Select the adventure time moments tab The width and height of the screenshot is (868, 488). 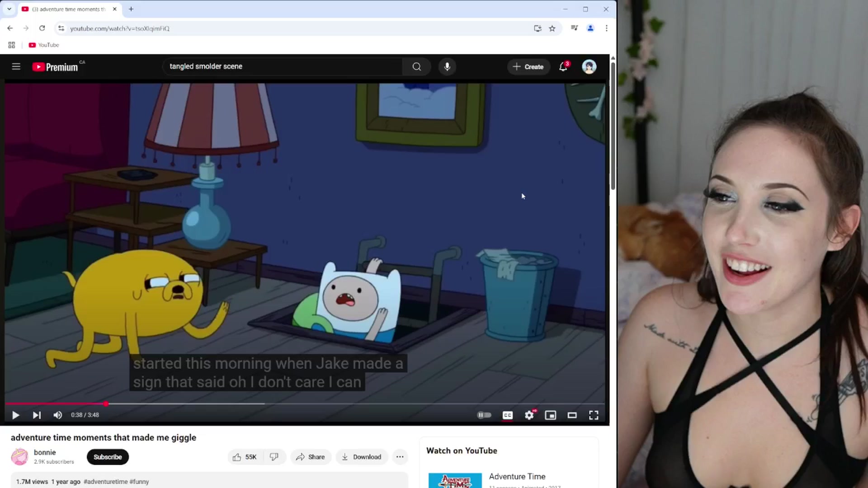(x=69, y=9)
